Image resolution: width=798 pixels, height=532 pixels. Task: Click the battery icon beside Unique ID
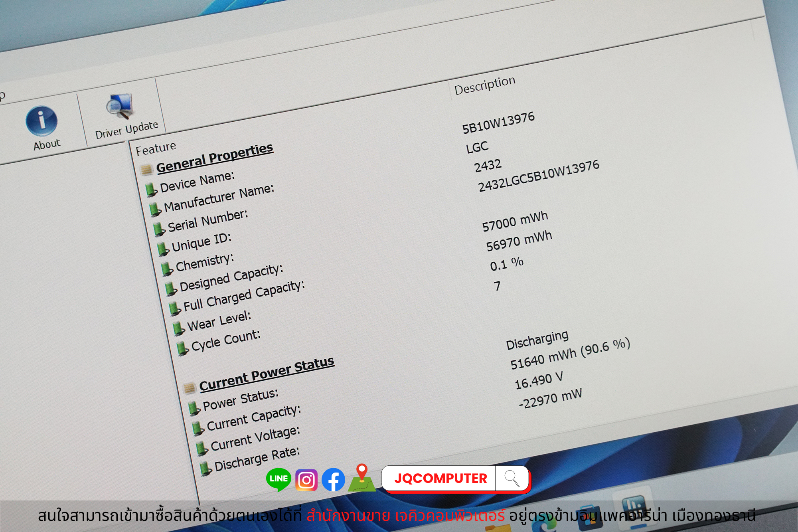[x=163, y=248]
